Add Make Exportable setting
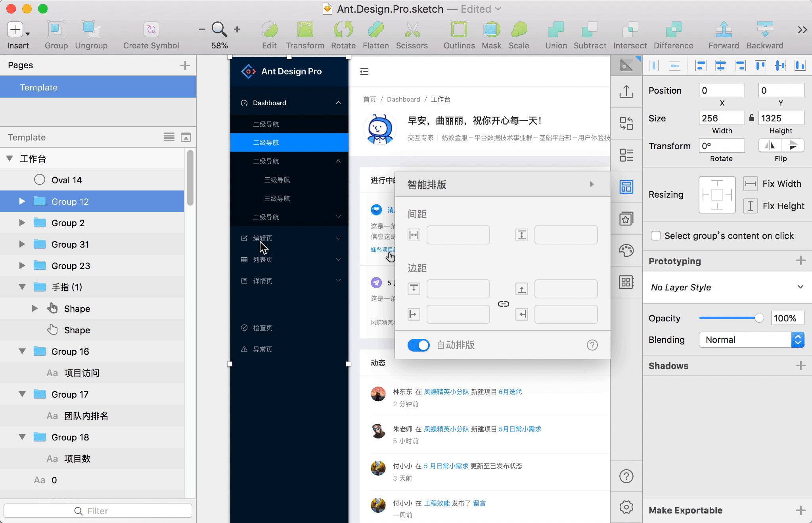 (x=801, y=510)
